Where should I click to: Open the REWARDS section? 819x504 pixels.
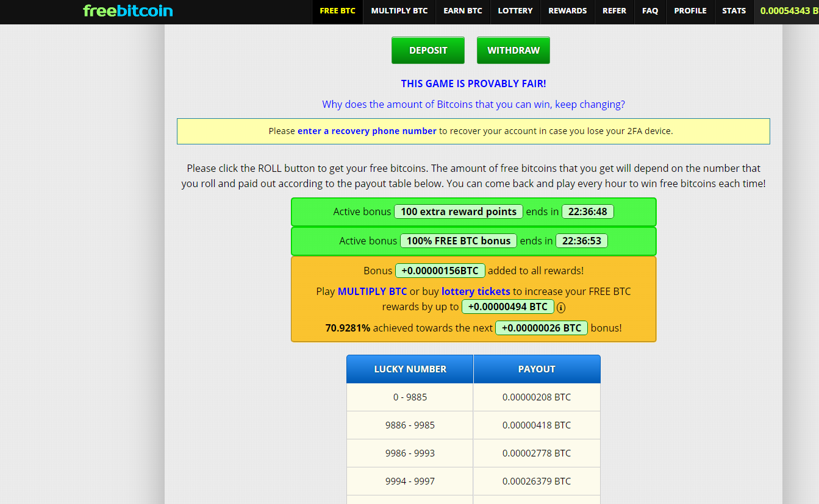568,11
